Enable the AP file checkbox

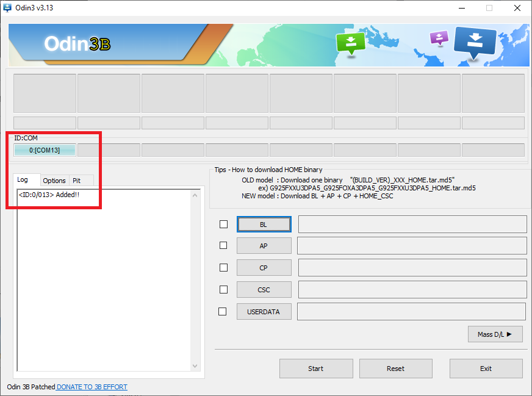click(223, 245)
